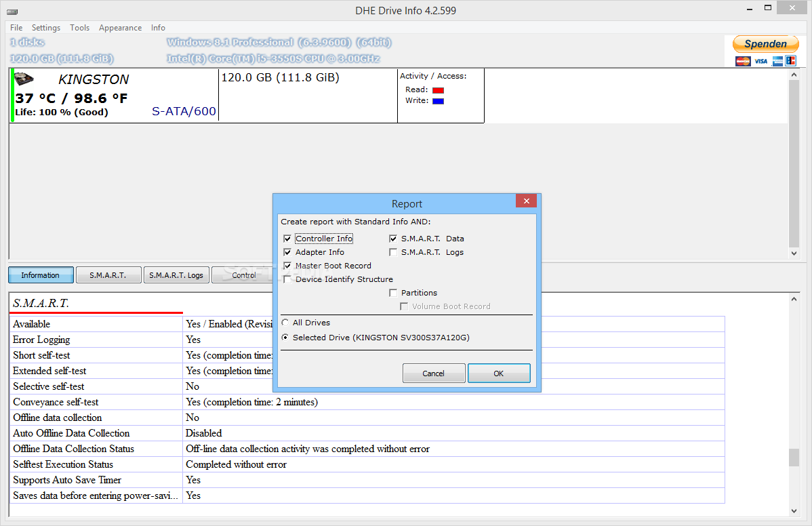Click the Offline Data Collection Status row
Viewport: 812px width, 526px height.
point(367,449)
